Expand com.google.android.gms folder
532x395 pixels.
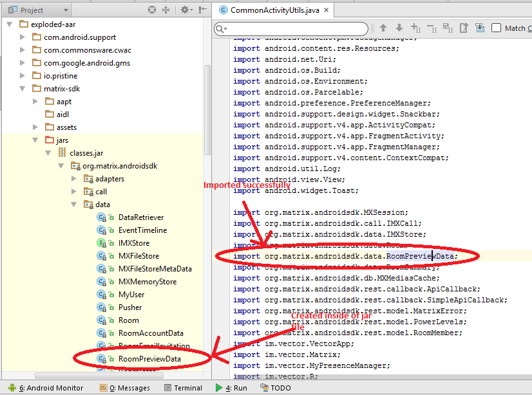(22, 62)
